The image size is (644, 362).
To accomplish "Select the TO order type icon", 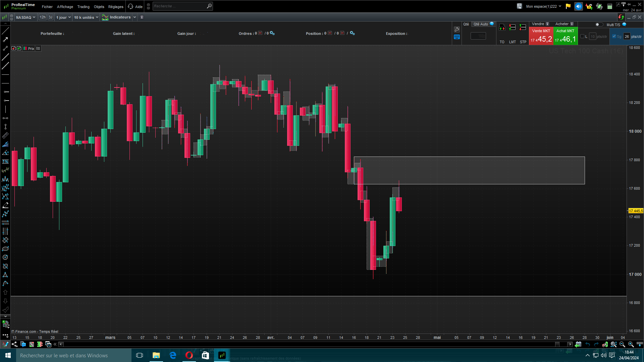I will pos(502,27).
